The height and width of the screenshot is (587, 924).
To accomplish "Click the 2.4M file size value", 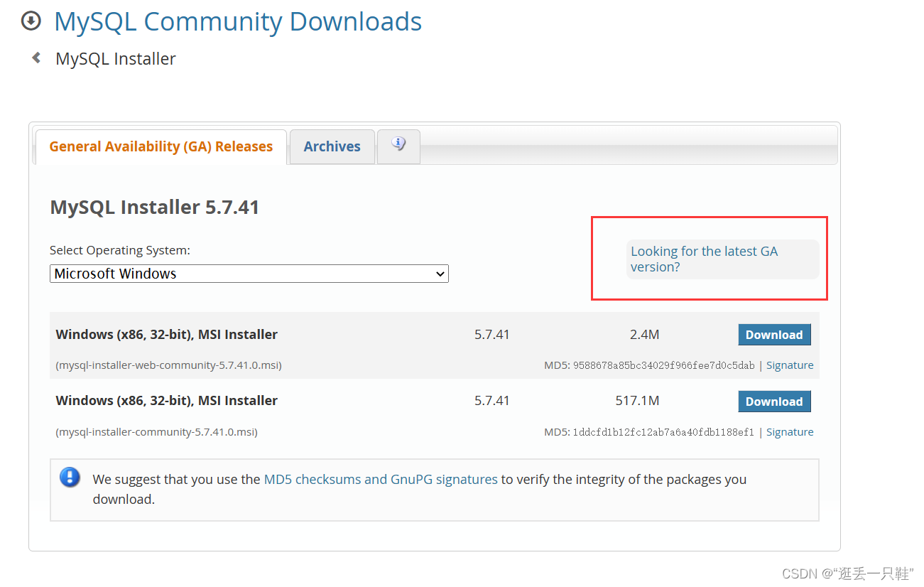I will tap(644, 335).
